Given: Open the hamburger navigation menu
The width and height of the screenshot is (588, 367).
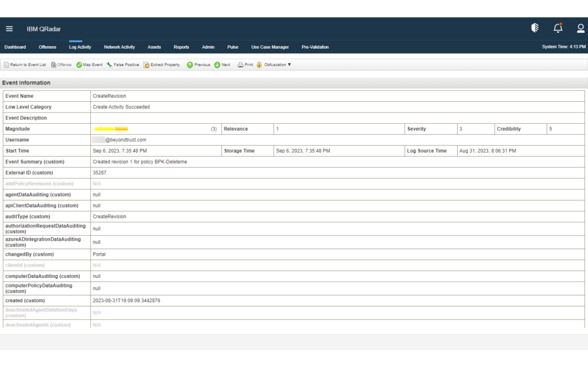Looking at the screenshot, I should coord(9,29).
